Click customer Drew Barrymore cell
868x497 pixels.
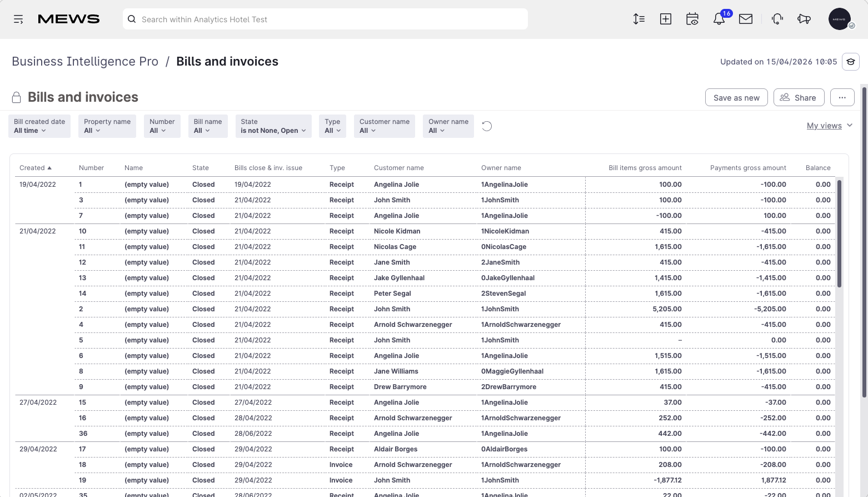(400, 387)
